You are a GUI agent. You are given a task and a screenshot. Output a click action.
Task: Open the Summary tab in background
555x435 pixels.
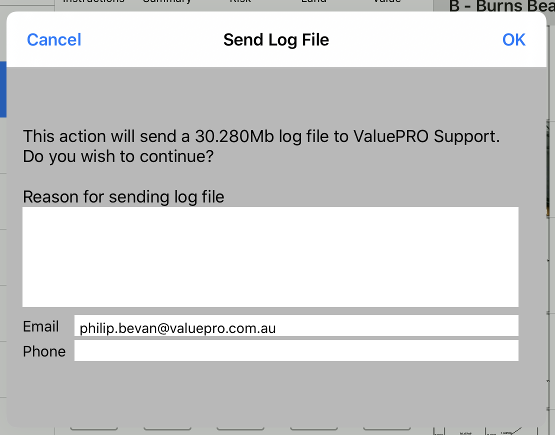(x=167, y=2)
